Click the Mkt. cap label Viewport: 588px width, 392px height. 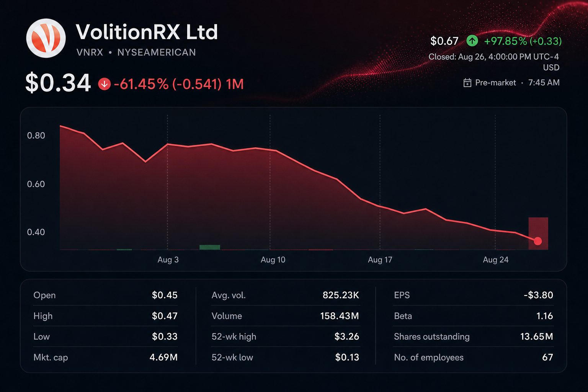pos(51,358)
